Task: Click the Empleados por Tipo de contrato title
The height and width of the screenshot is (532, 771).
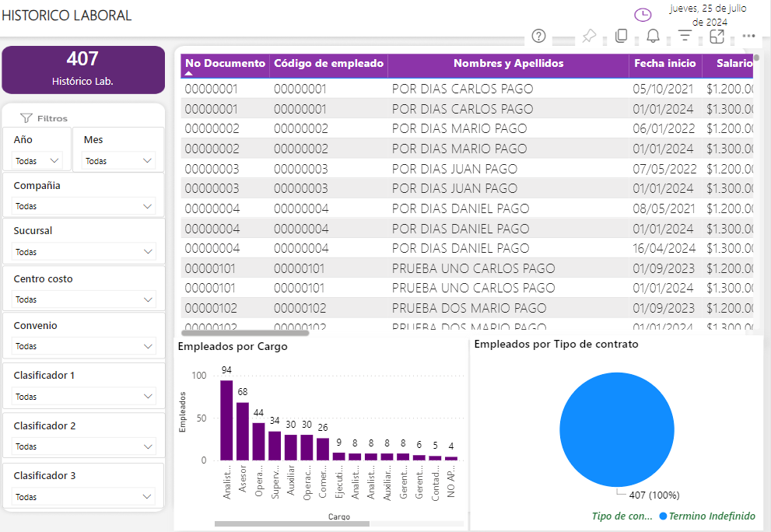Action: point(556,345)
